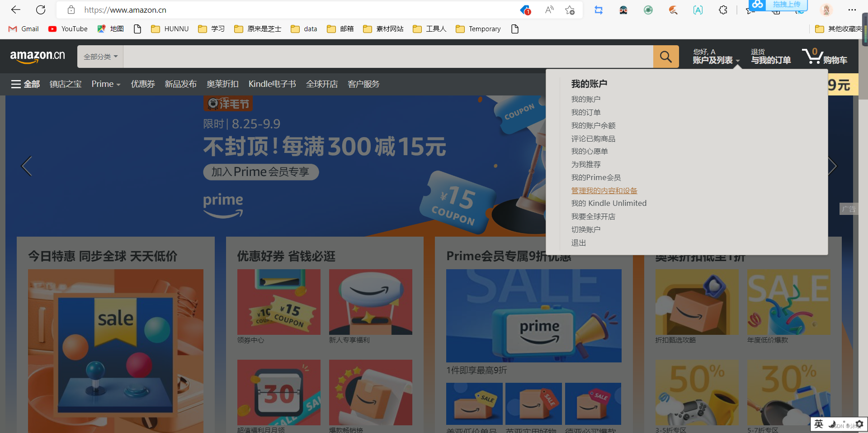Select 切换账户 in account dropdown
Image resolution: width=868 pixels, height=433 pixels.
[x=585, y=229]
